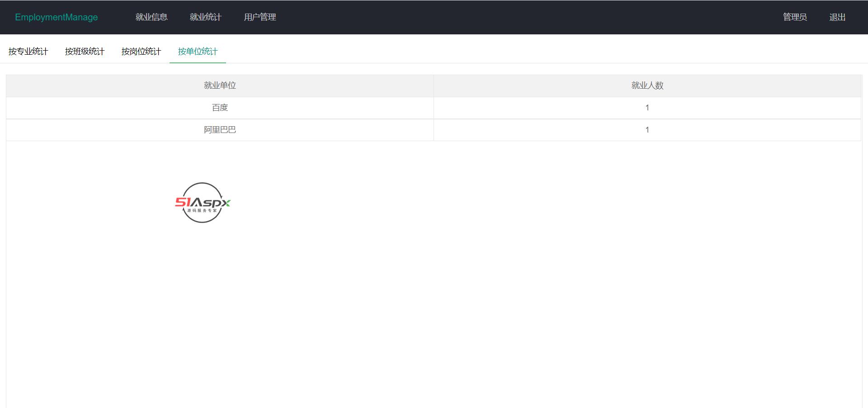Open the 就业信息 menu
868x408 pixels.
pos(151,17)
